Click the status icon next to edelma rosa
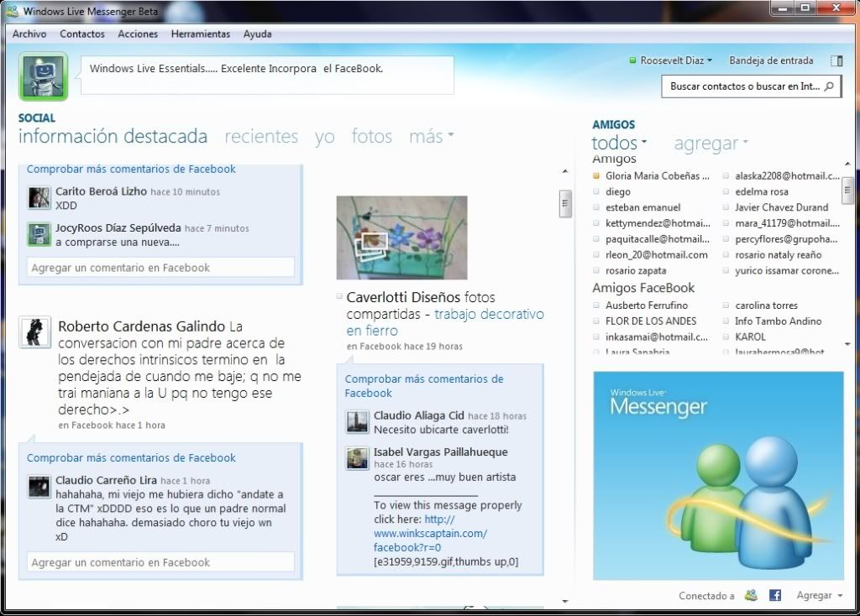Image resolution: width=860 pixels, height=616 pixels. click(x=726, y=192)
